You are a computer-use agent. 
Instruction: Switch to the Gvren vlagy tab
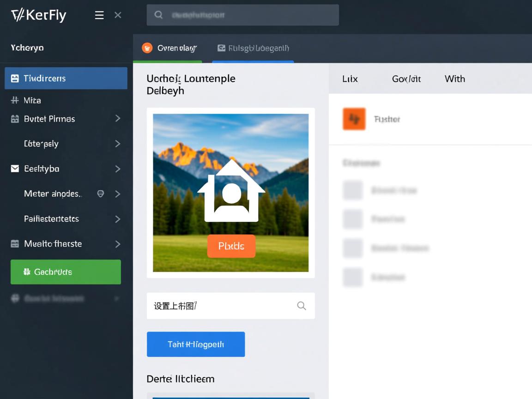click(169, 48)
